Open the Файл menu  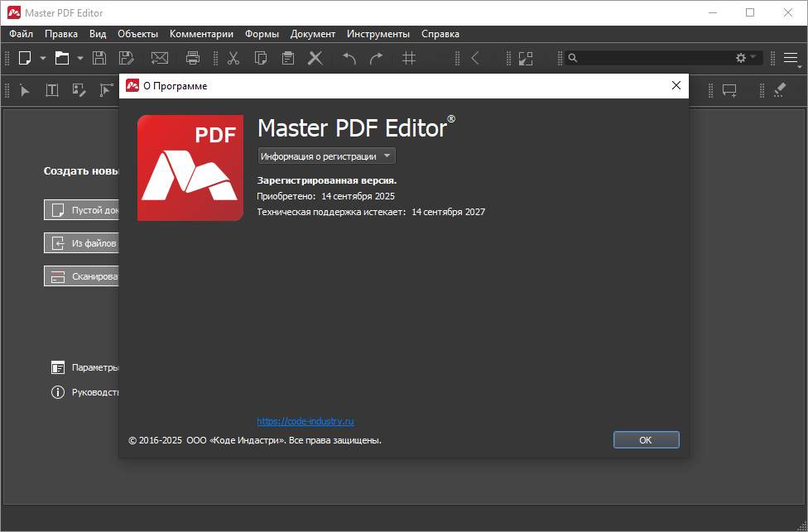[21, 34]
